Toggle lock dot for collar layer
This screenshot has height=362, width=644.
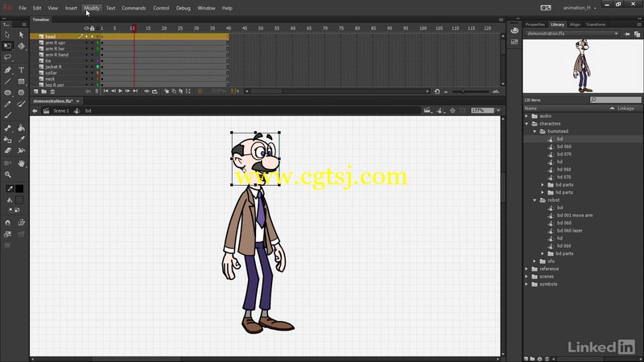tap(92, 72)
